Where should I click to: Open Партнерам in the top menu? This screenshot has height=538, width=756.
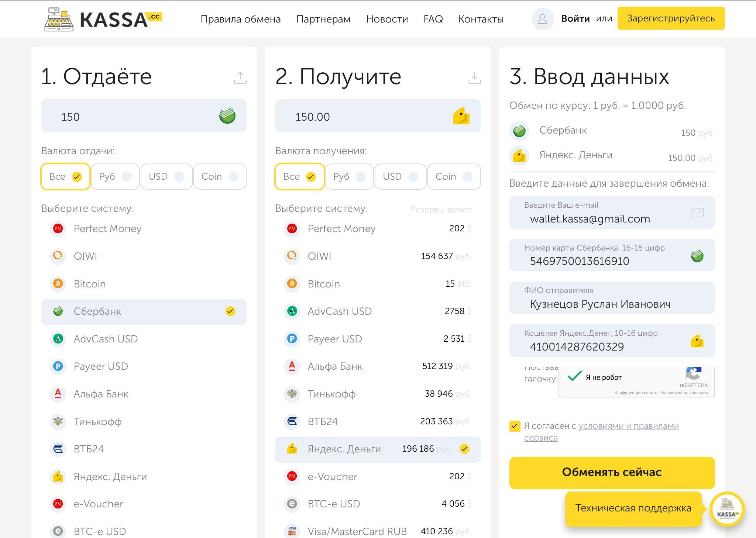323,19
